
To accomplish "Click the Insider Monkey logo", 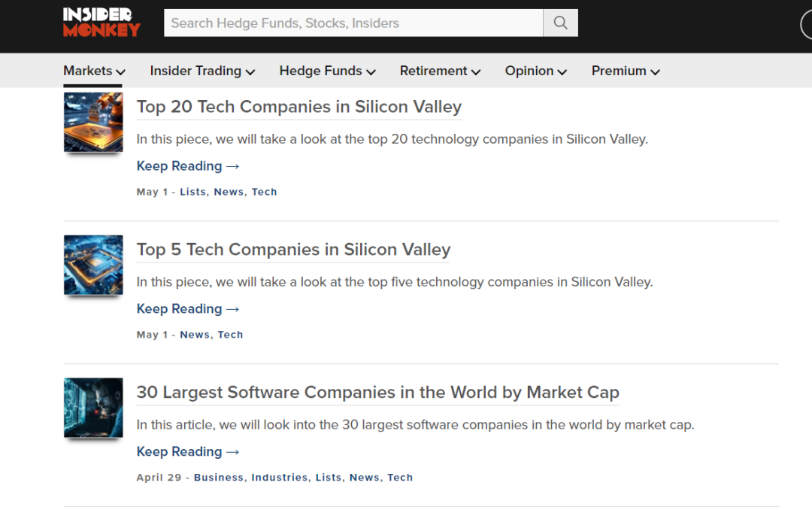I will point(101,23).
